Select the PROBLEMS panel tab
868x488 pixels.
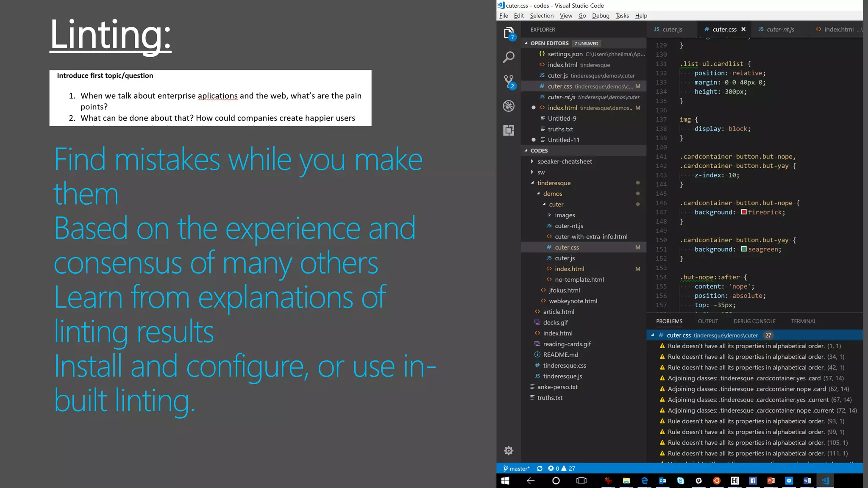point(669,322)
